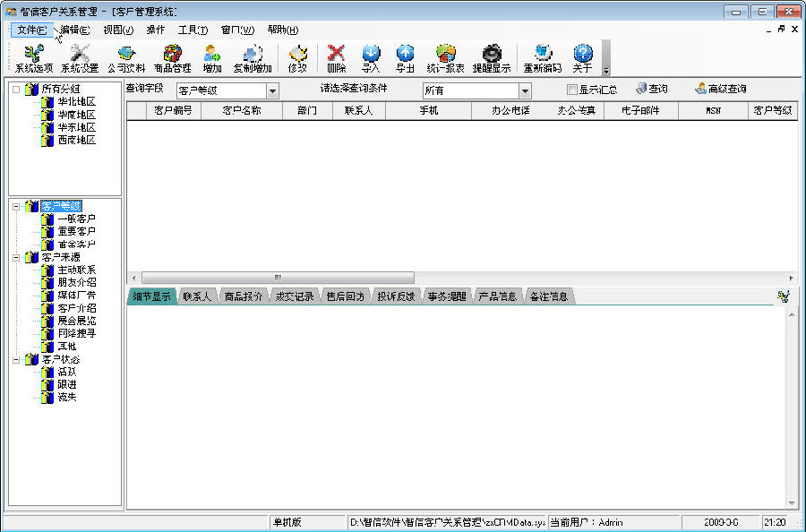806x532 pixels.
Task: Open the 编辑 menu
Action: (x=75, y=30)
